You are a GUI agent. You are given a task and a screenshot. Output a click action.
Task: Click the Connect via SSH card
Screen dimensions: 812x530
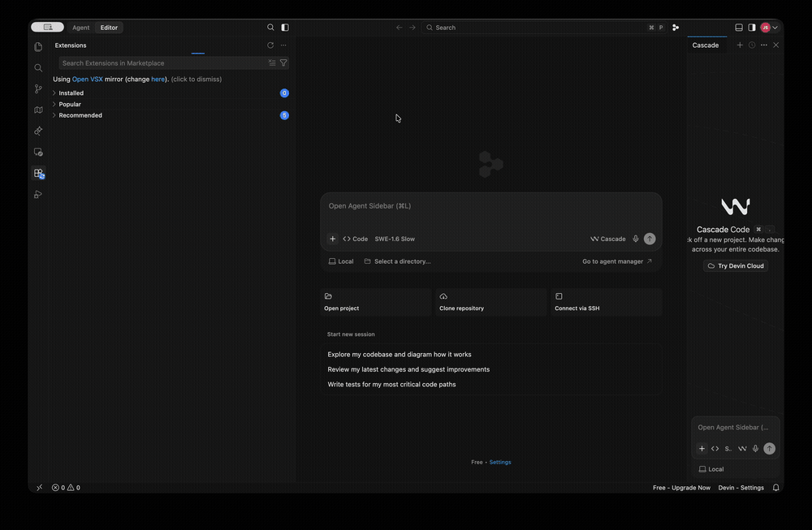click(x=607, y=302)
